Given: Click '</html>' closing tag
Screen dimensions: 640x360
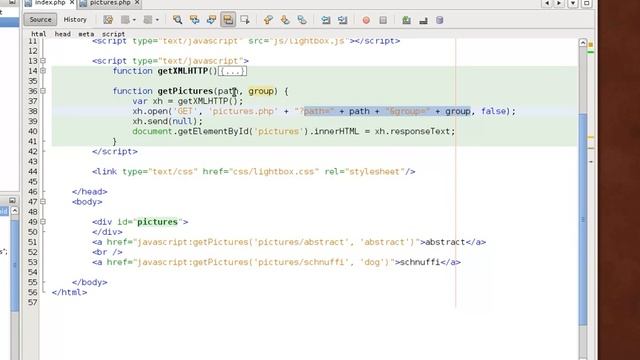Looking at the screenshot, I should (x=69, y=292).
